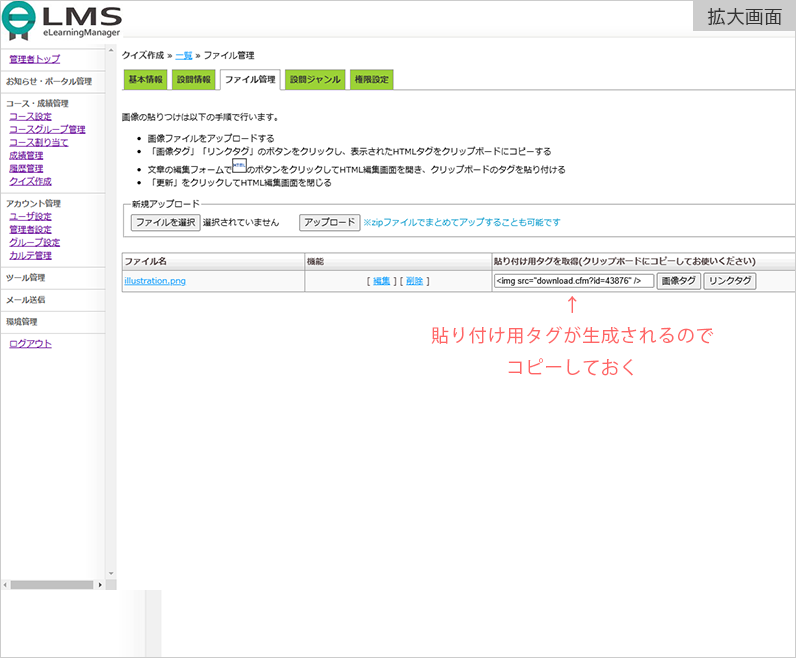Click the アップロード button
Screen dimensions: 796x658
click(329, 222)
